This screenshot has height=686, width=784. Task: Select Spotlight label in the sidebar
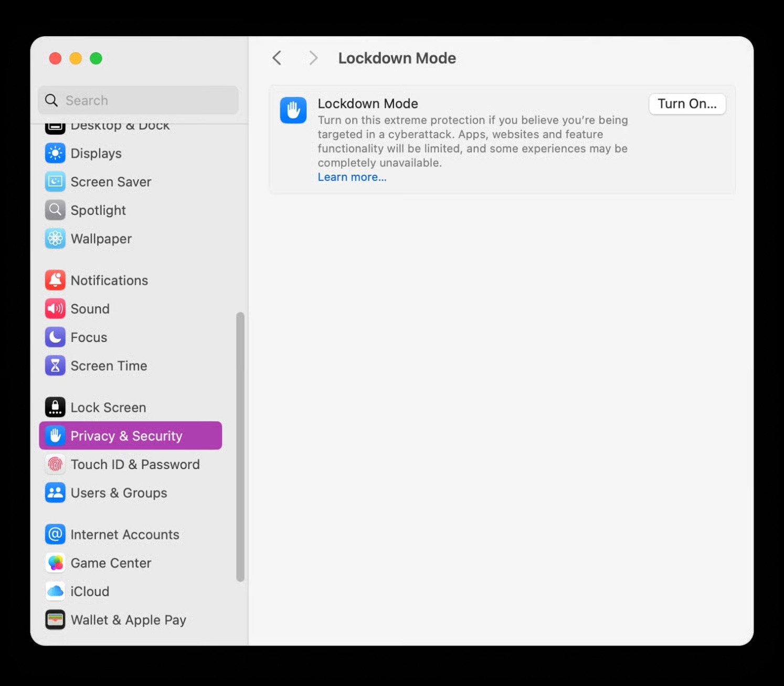[98, 210]
